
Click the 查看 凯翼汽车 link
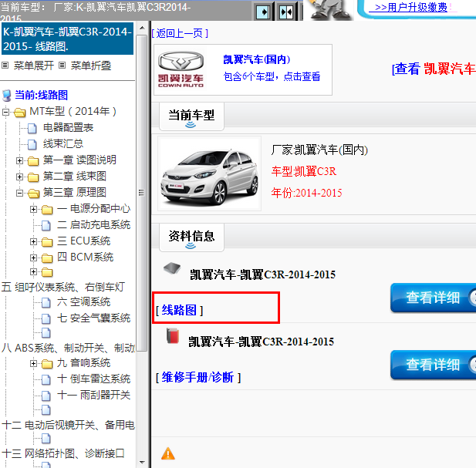tap(434, 69)
